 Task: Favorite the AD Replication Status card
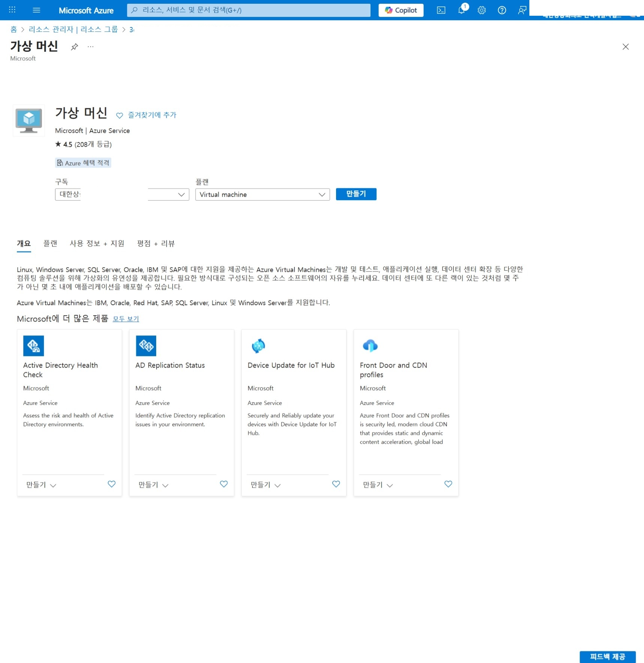pos(223,484)
